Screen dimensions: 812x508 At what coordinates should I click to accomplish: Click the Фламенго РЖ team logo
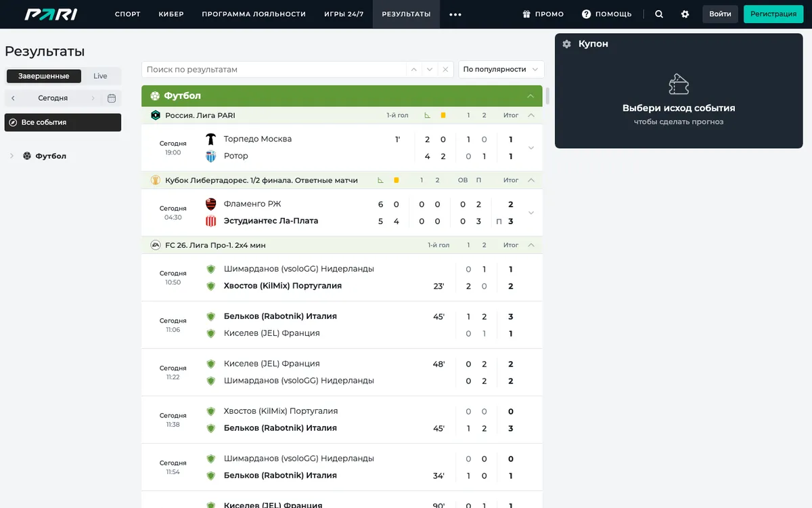point(210,204)
